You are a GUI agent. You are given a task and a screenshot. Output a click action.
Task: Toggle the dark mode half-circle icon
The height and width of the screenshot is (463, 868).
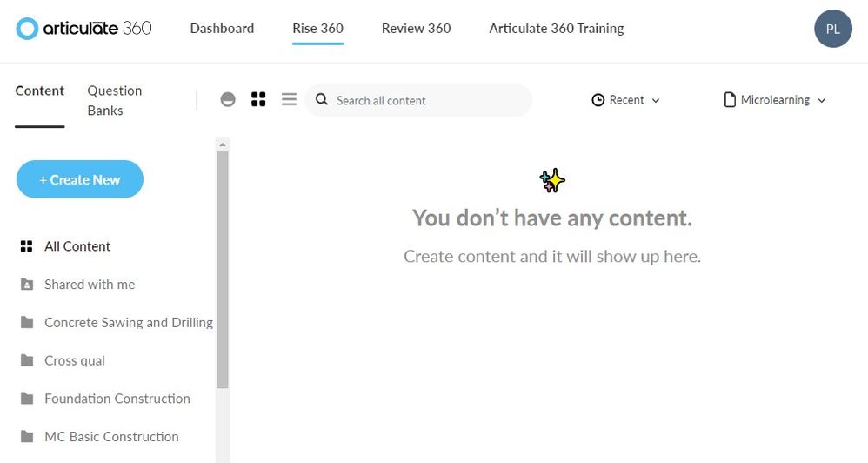[x=228, y=100]
